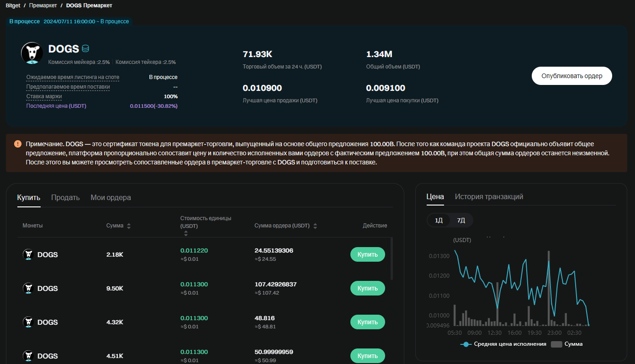Click the total volume value 1.34M
Screen dimensions: 635x364
379,54
